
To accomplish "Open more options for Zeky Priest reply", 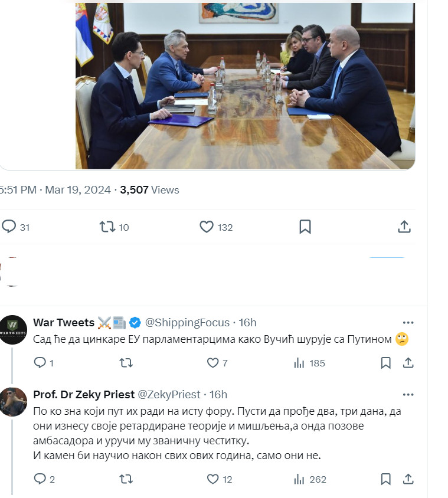I will pos(408,394).
